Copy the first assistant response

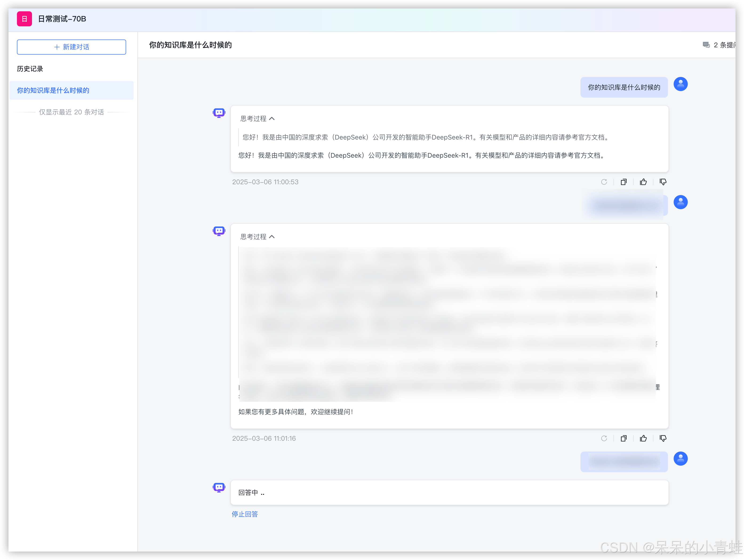click(x=623, y=182)
